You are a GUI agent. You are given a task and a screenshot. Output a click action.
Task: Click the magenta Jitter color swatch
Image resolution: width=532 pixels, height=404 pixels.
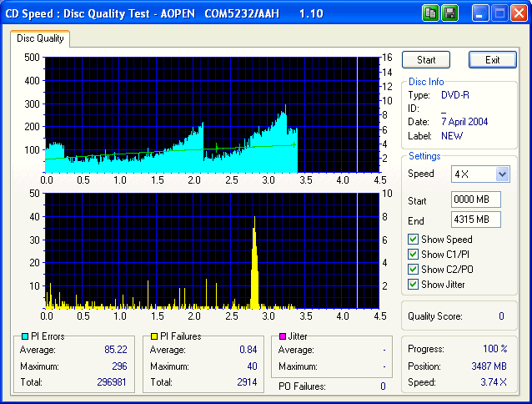(x=283, y=336)
